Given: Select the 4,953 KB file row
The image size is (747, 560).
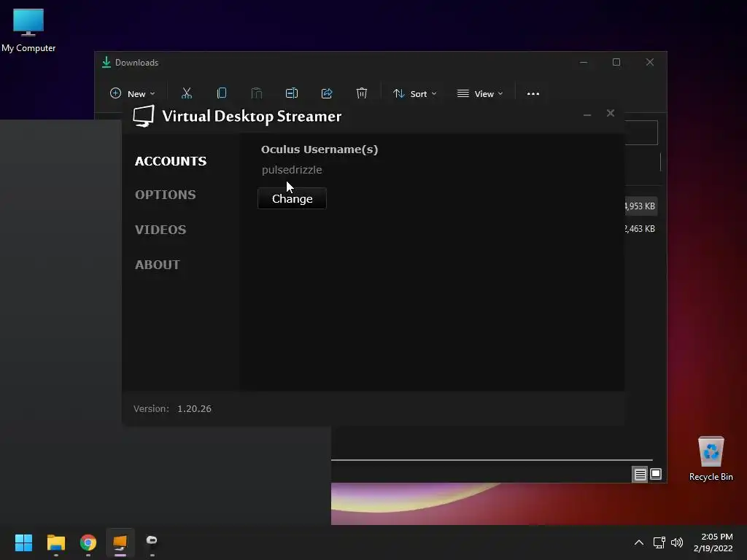Looking at the screenshot, I should click(x=640, y=206).
